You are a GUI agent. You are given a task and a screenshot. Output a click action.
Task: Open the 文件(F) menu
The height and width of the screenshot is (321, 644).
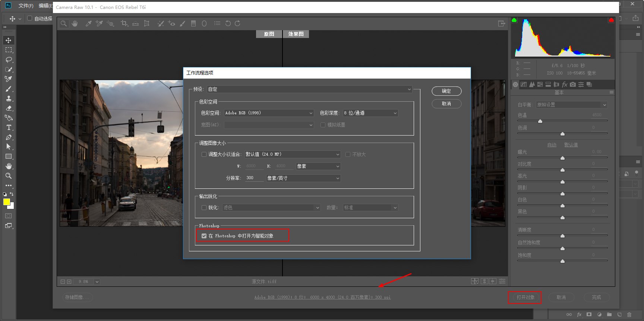pyautogui.click(x=26, y=6)
